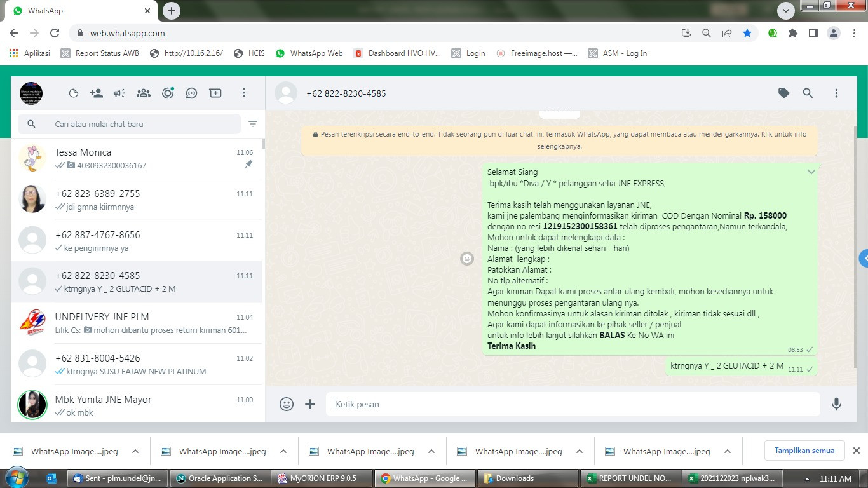This screenshot has height=488, width=868.
Task: Click 'Tampilkan semua' downloads button
Action: point(804,451)
